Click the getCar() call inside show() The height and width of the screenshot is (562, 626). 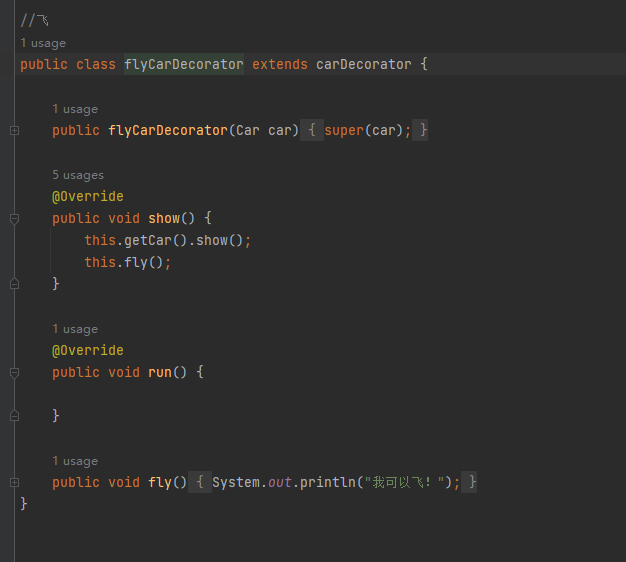[x=156, y=240]
